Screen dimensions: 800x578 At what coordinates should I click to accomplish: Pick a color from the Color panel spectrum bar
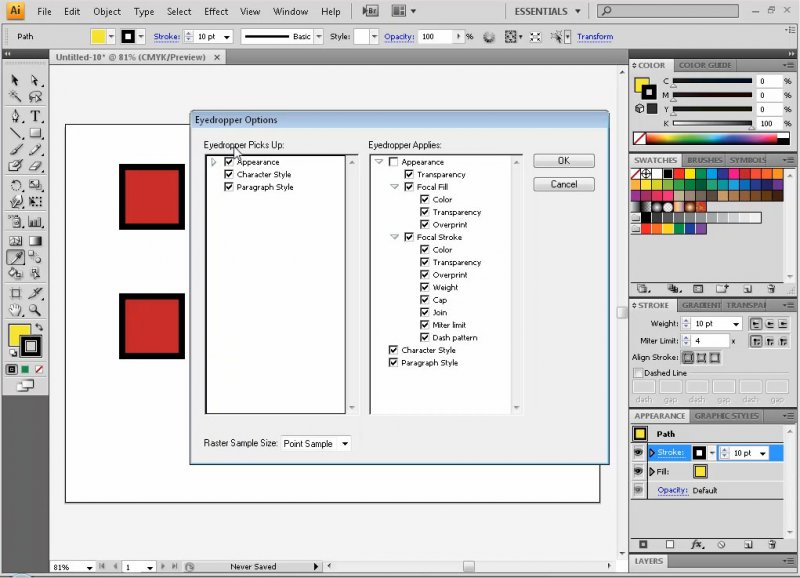[x=712, y=138]
